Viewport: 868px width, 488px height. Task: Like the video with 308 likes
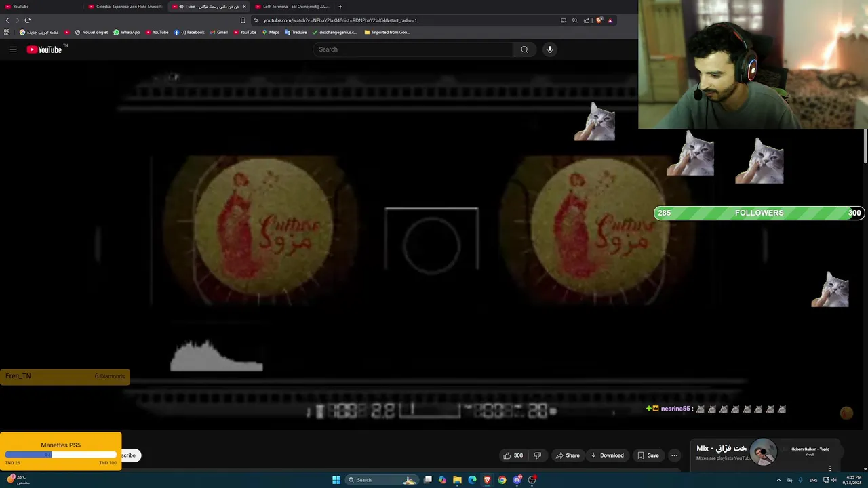(513, 455)
